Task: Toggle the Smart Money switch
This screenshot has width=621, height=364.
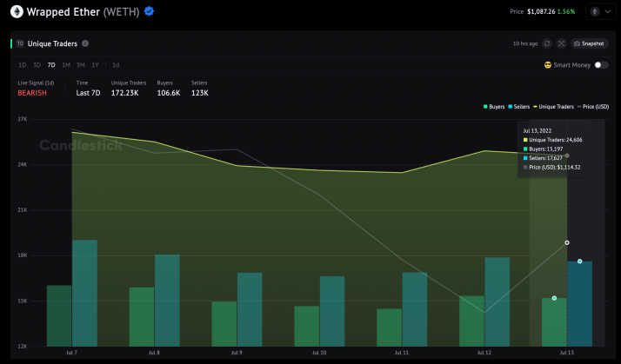Action: click(x=601, y=65)
